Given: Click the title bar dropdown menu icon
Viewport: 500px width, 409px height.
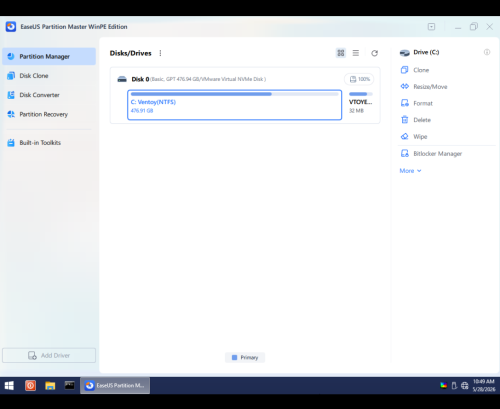Looking at the screenshot, I should pyautogui.click(x=432, y=27).
